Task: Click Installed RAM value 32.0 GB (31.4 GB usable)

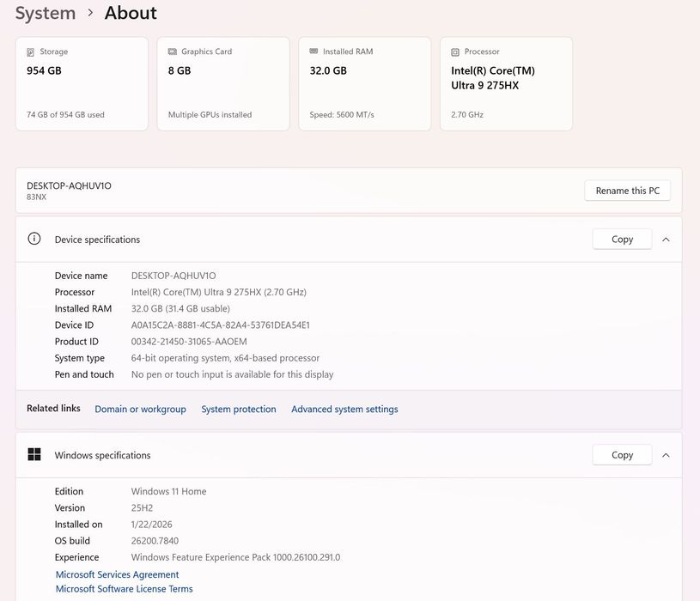Action: tap(180, 309)
